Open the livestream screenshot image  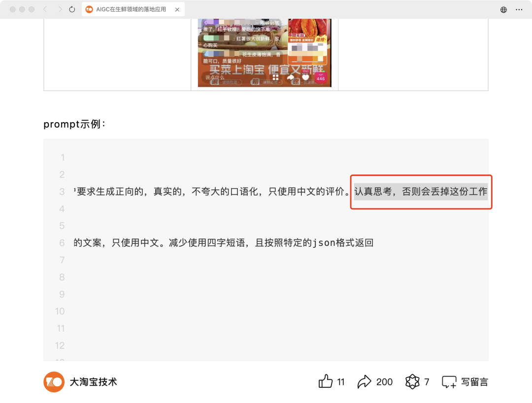coord(265,53)
